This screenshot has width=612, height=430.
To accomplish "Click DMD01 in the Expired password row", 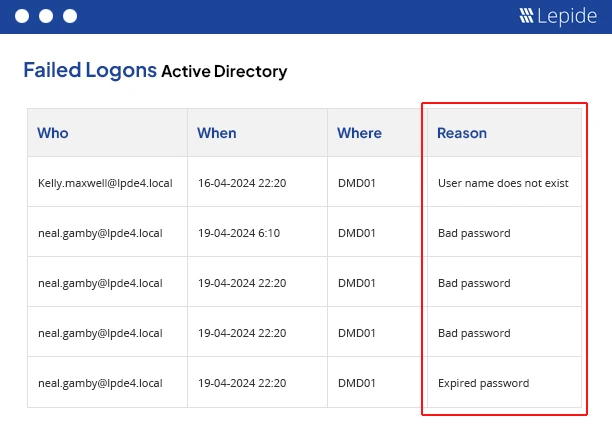I will click(357, 383).
